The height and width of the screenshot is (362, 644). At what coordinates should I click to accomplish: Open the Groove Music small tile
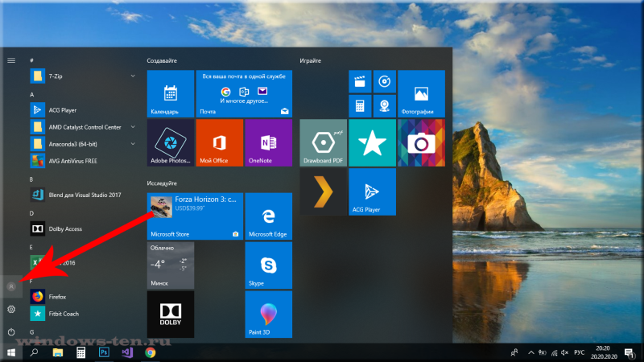pyautogui.click(x=385, y=81)
